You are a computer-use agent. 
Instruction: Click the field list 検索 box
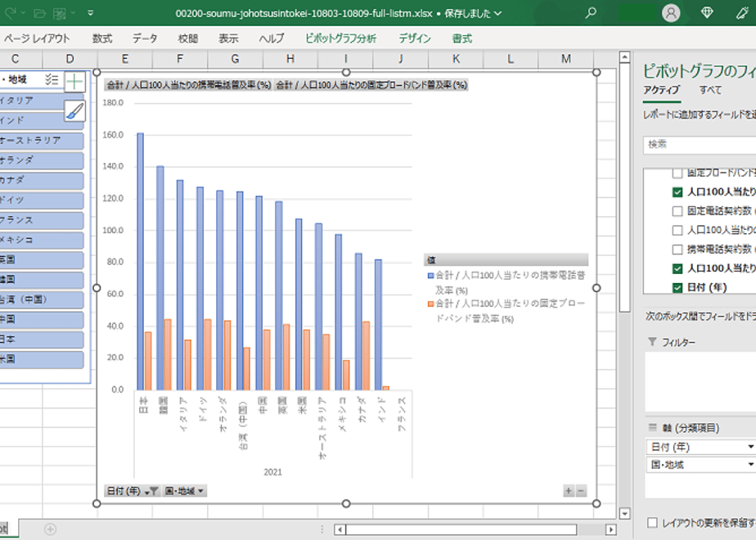tap(699, 145)
